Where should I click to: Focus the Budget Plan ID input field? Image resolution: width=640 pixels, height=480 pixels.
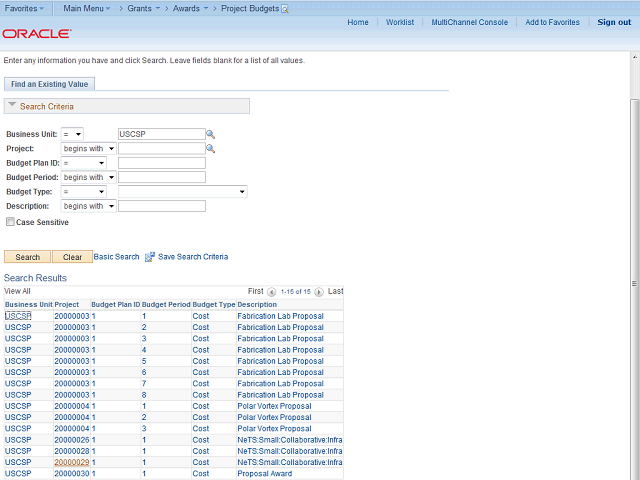pyautogui.click(x=162, y=163)
